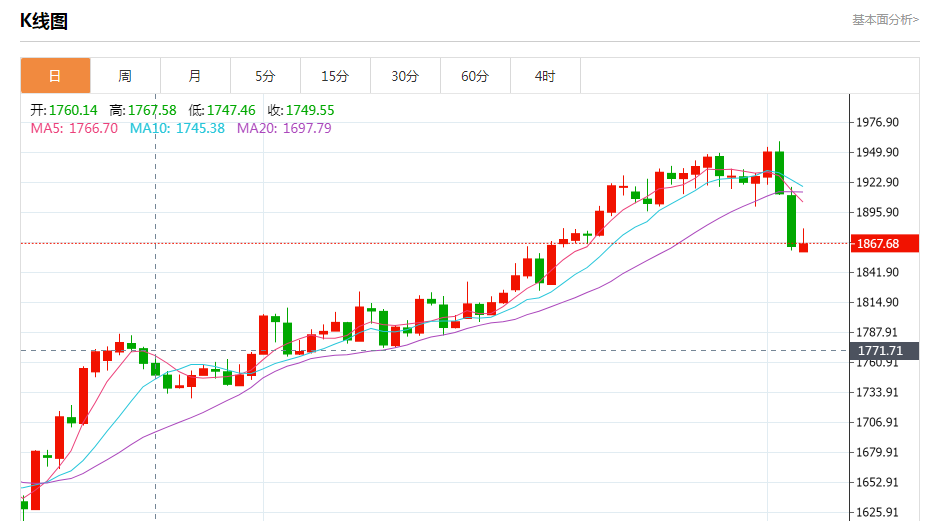This screenshot has height=521, width=925.
Task: Click the gray 1771.71 crosshair price tag
Action: coord(880,351)
